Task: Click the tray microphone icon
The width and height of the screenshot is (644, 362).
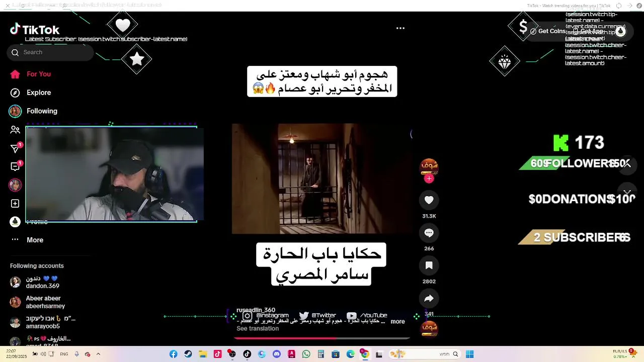Action: (x=76, y=354)
